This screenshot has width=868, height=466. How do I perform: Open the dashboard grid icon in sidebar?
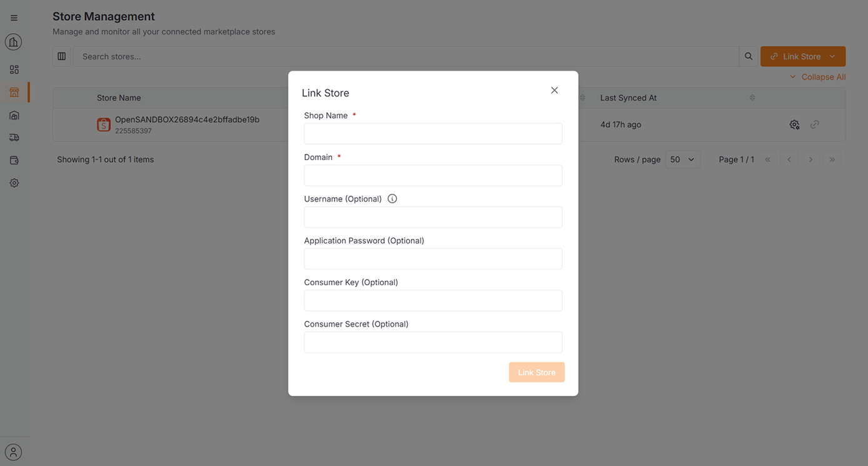pyautogui.click(x=14, y=69)
